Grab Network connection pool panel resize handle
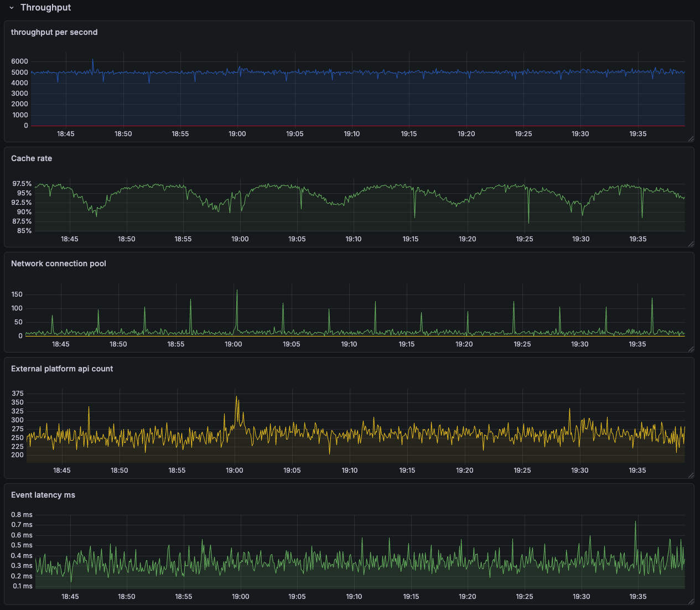 click(691, 349)
